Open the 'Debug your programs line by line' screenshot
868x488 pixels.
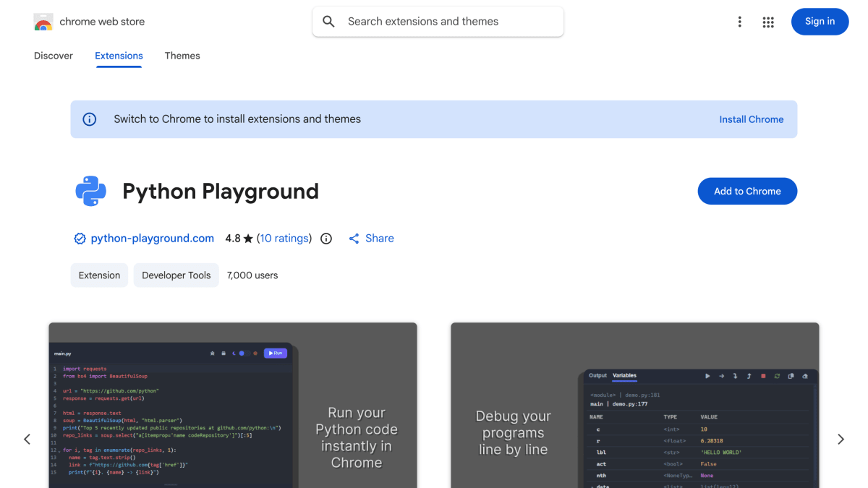635,406
